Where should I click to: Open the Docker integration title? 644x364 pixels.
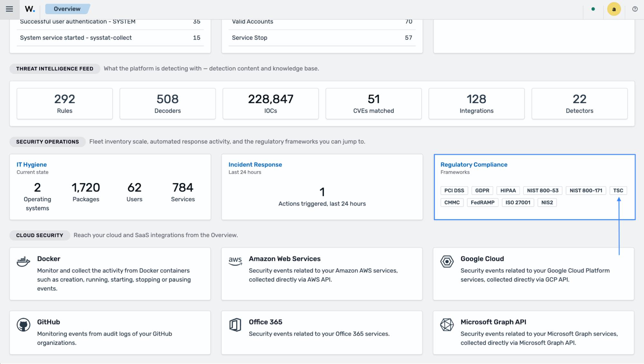pyautogui.click(x=49, y=259)
